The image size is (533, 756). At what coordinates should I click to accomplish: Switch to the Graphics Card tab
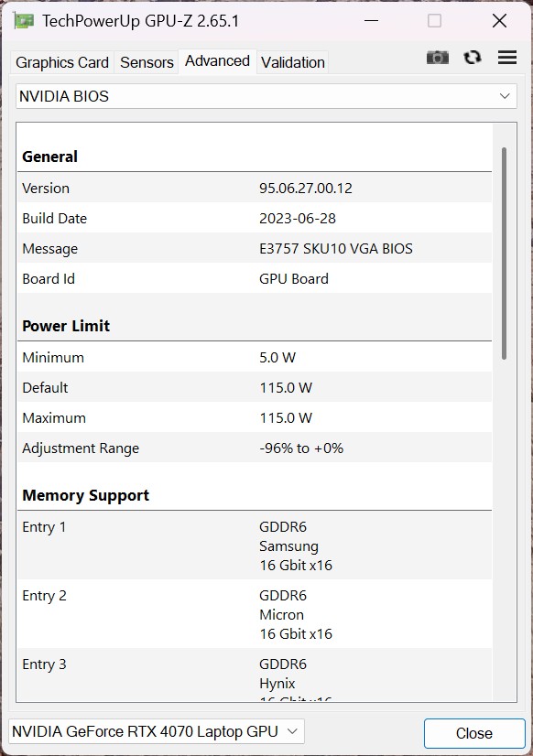[x=62, y=62]
